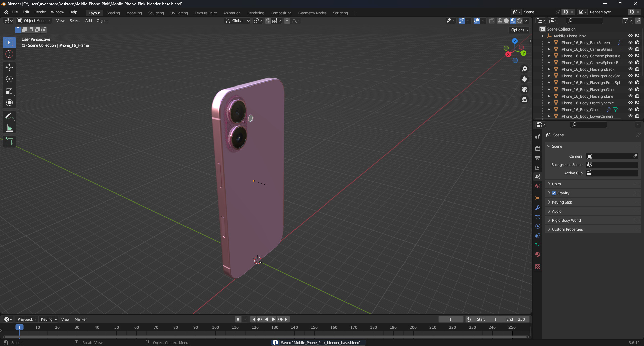Select the Cursor tool
The height and width of the screenshot is (346, 644).
pyautogui.click(x=9, y=54)
